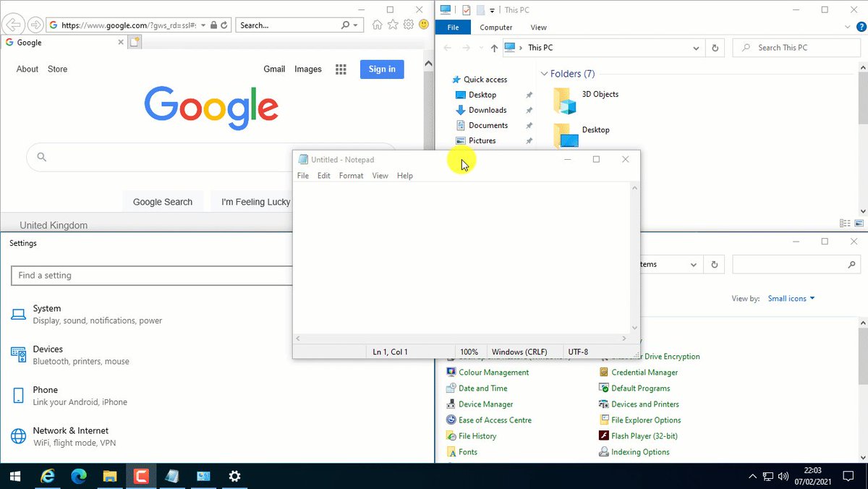Screen dimensions: 868x489
Task: Open the Edit menu in Notepad
Action: coord(324,176)
